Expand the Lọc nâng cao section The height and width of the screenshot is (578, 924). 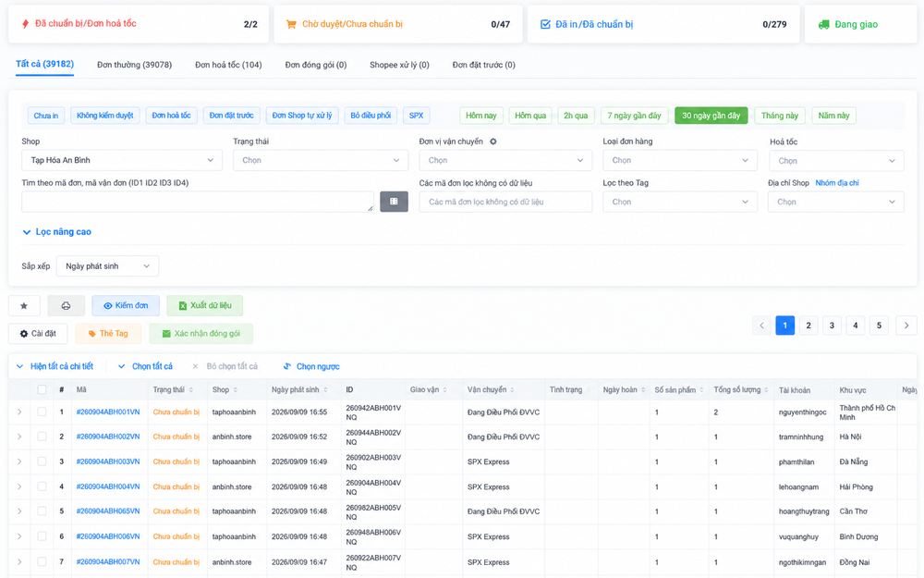click(57, 232)
